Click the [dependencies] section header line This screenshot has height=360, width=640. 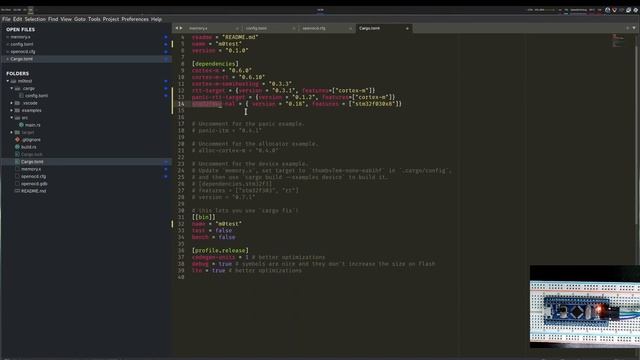coord(215,64)
